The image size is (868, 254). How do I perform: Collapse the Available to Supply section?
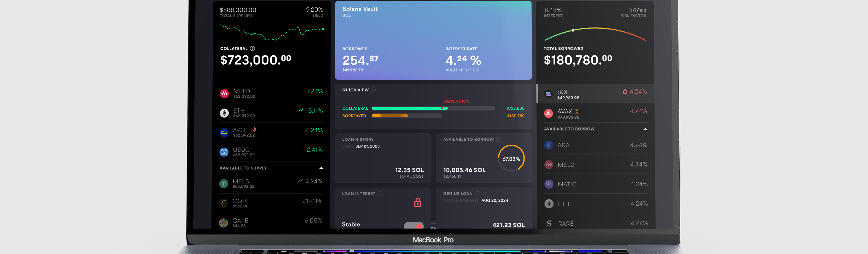coord(321,168)
